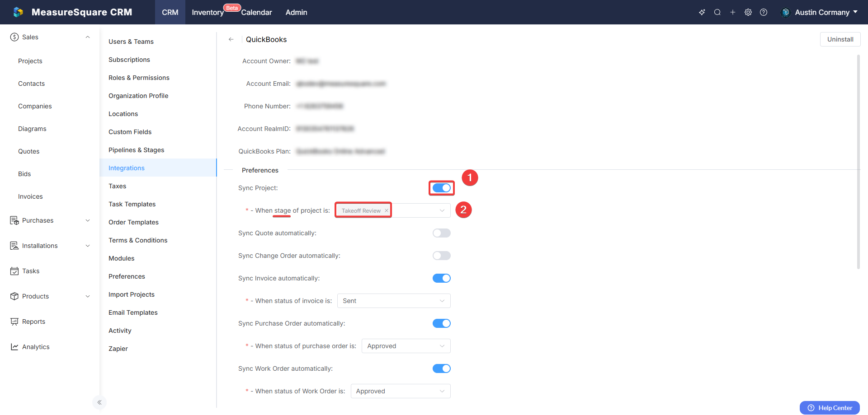Go to Projects in the sidebar

point(30,61)
